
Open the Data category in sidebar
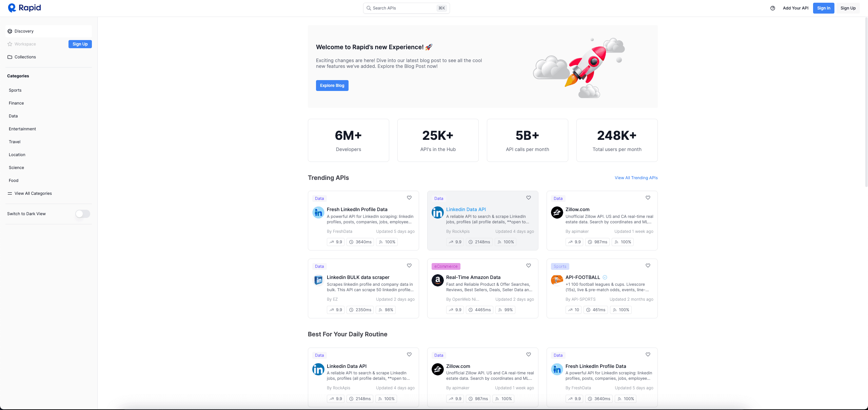pos(13,116)
